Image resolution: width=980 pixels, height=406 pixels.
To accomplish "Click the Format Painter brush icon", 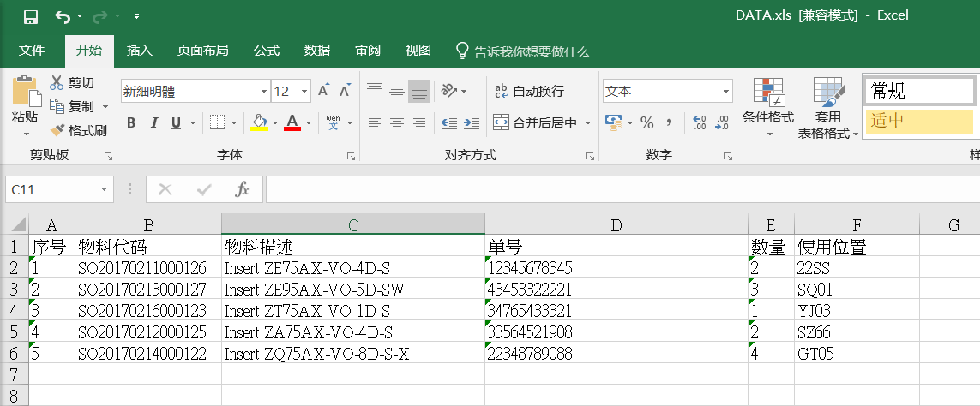I will tap(57, 130).
